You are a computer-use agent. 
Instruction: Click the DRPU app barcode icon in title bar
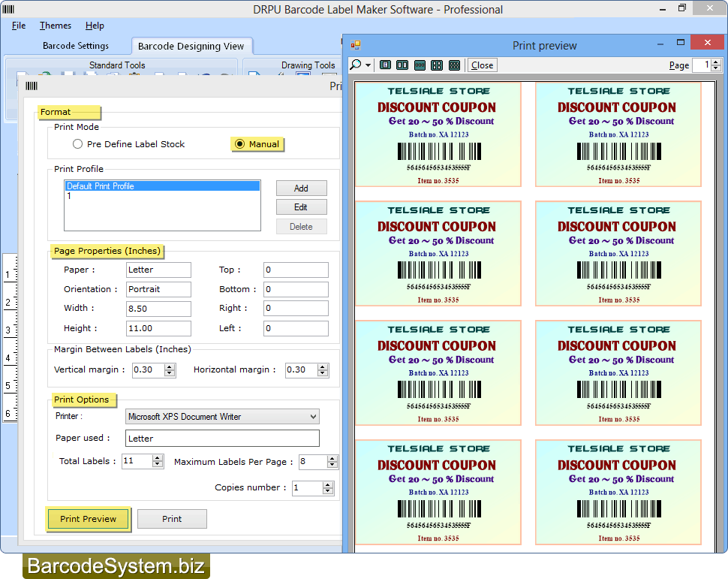pos(8,9)
